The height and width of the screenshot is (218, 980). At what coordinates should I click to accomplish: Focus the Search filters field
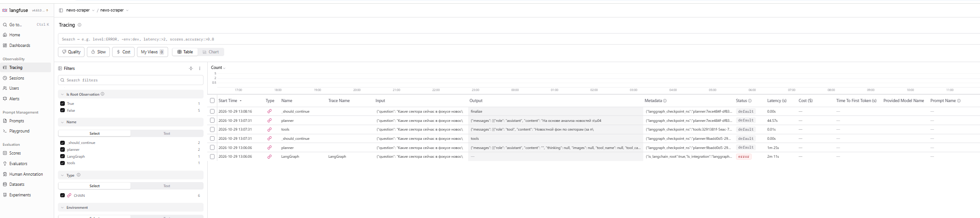[131, 80]
